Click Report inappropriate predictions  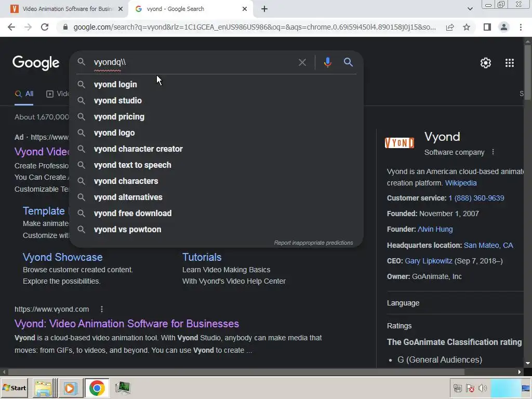click(x=313, y=243)
